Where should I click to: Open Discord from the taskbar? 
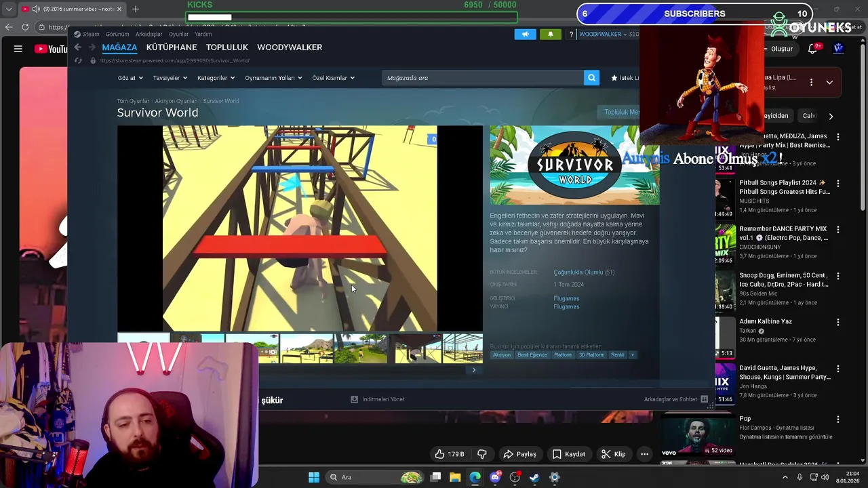point(495,477)
